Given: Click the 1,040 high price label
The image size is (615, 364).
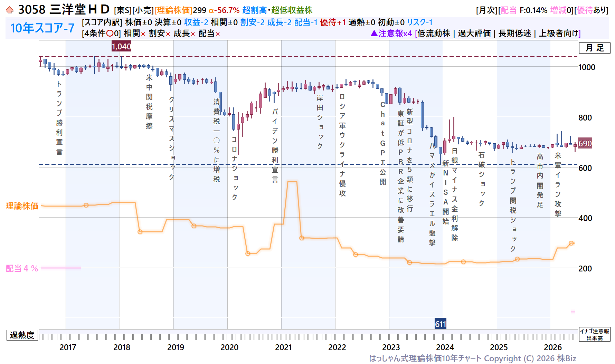Looking at the screenshot, I should coord(121,46).
